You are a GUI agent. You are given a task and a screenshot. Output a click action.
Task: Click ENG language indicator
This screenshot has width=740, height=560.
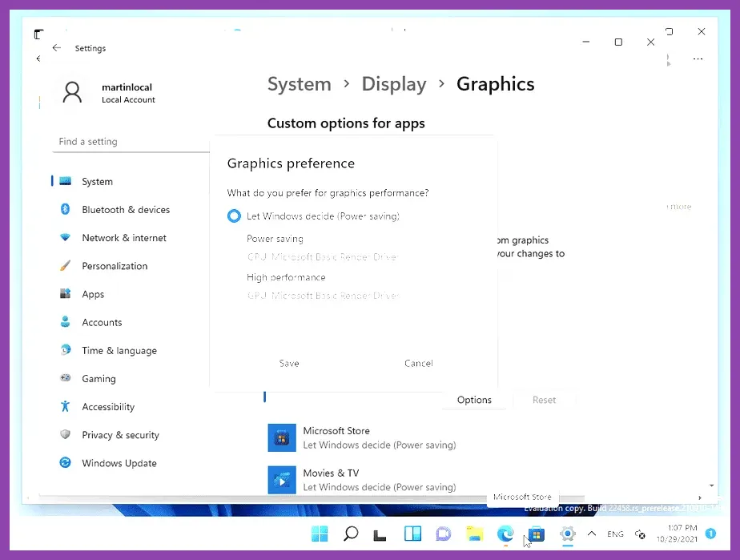pyautogui.click(x=615, y=534)
